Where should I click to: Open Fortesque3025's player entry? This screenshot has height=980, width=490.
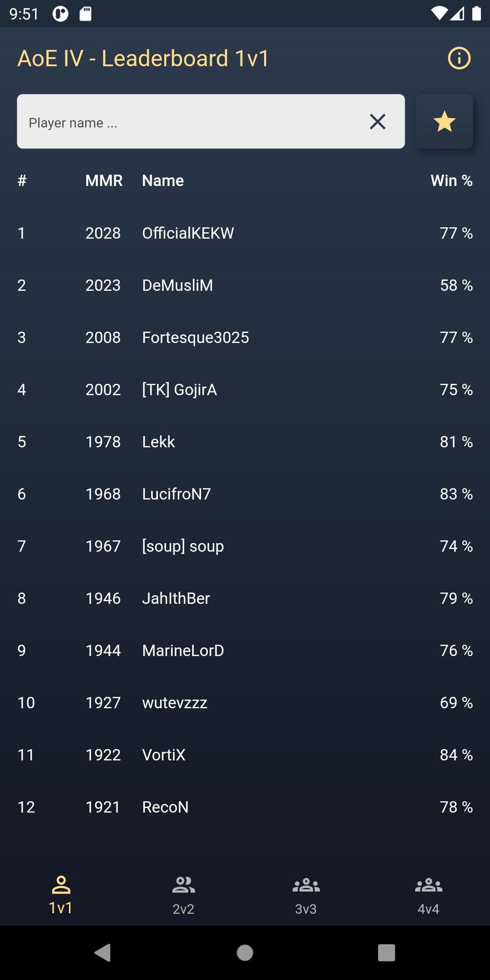(245, 338)
